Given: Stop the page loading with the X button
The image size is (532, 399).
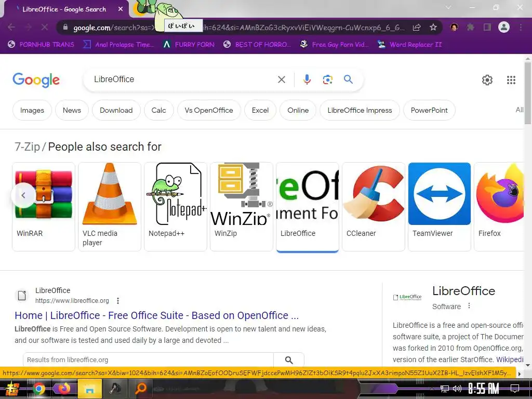Looking at the screenshot, I should [x=45, y=27].
